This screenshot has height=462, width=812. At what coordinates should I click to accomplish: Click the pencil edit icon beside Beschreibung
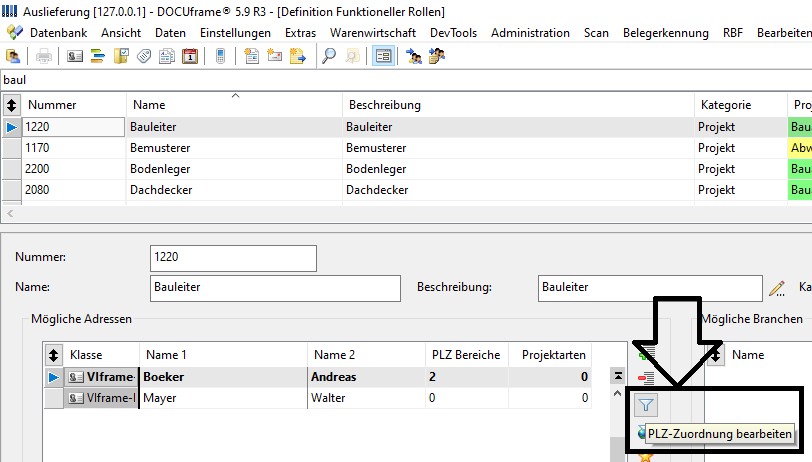(x=777, y=288)
